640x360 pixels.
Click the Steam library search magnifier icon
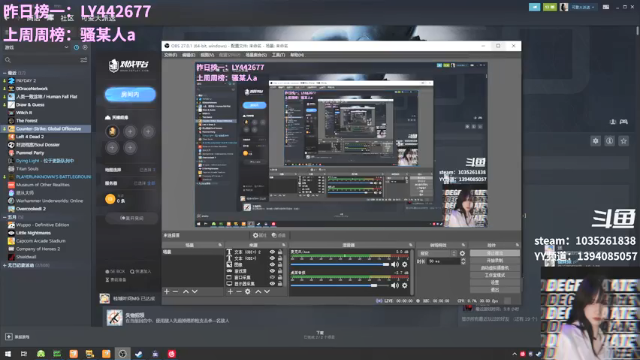pyautogui.click(x=8, y=60)
